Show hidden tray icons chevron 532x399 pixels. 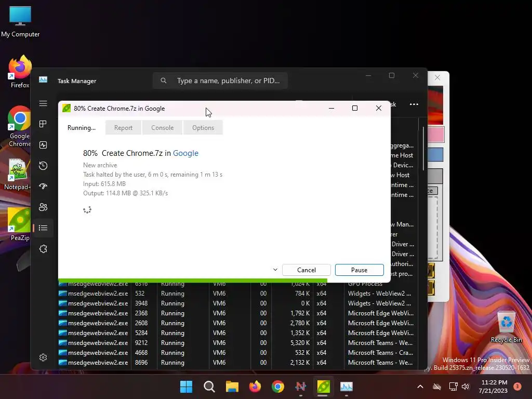click(x=420, y=387)
